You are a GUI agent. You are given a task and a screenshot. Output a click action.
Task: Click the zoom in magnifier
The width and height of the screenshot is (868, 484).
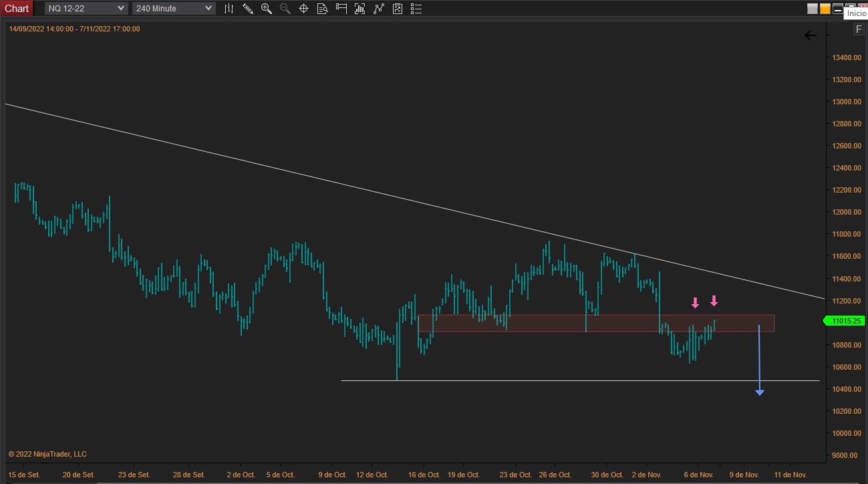coord(266,9)
